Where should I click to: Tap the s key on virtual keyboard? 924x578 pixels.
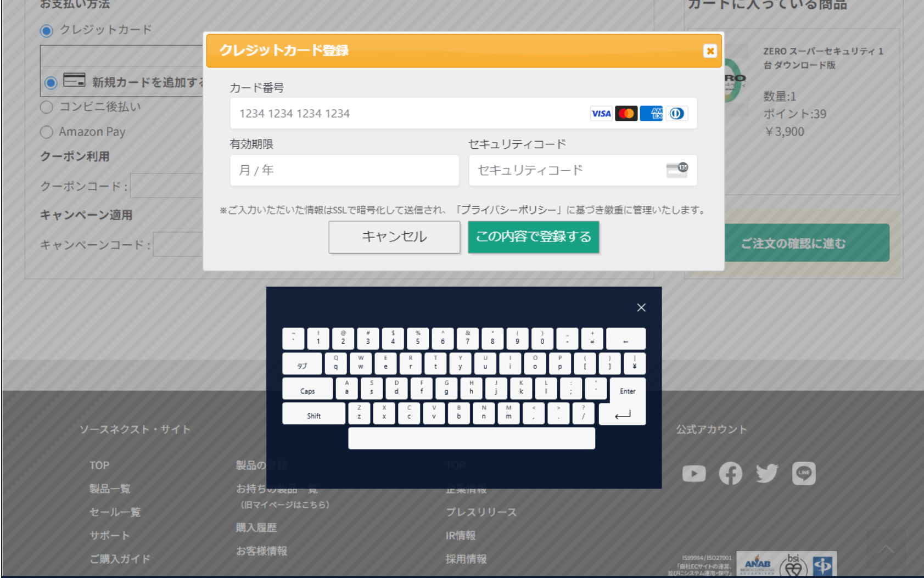[x=372, y=389]
